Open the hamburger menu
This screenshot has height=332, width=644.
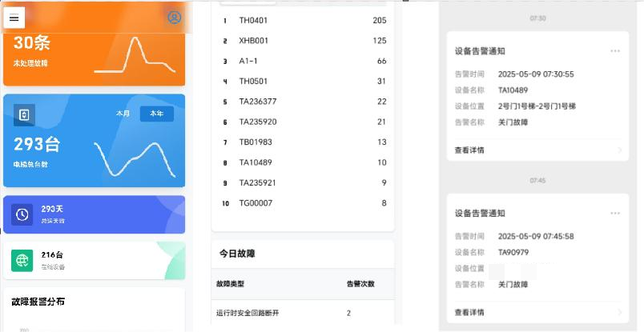[14, 18]
